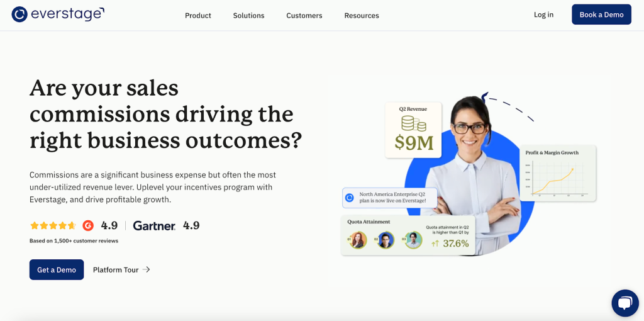Select the third avatar in Quota Attainment
The width and height of the screenshot is (644, 321).
point(413,240)
